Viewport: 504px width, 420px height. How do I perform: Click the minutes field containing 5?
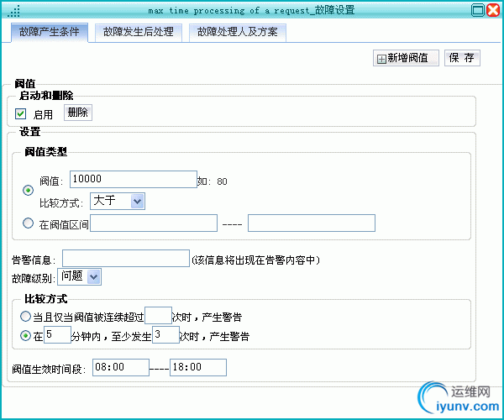(x=57, y=335)
